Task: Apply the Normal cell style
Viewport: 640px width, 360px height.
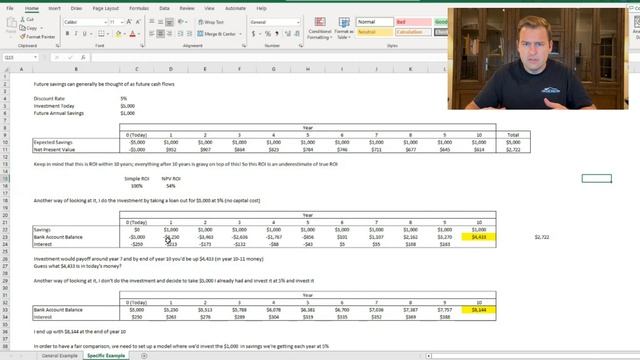Action: pyautogui.click(x=375, y=22)
